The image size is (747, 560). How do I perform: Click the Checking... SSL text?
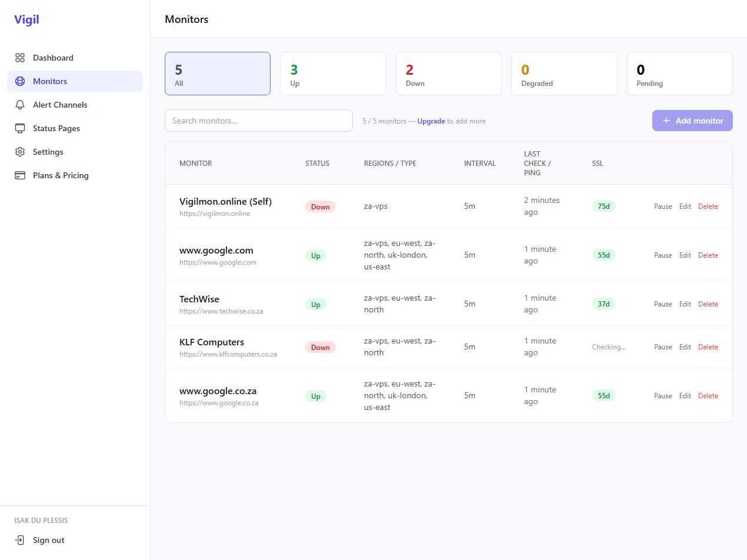(609, 347)
